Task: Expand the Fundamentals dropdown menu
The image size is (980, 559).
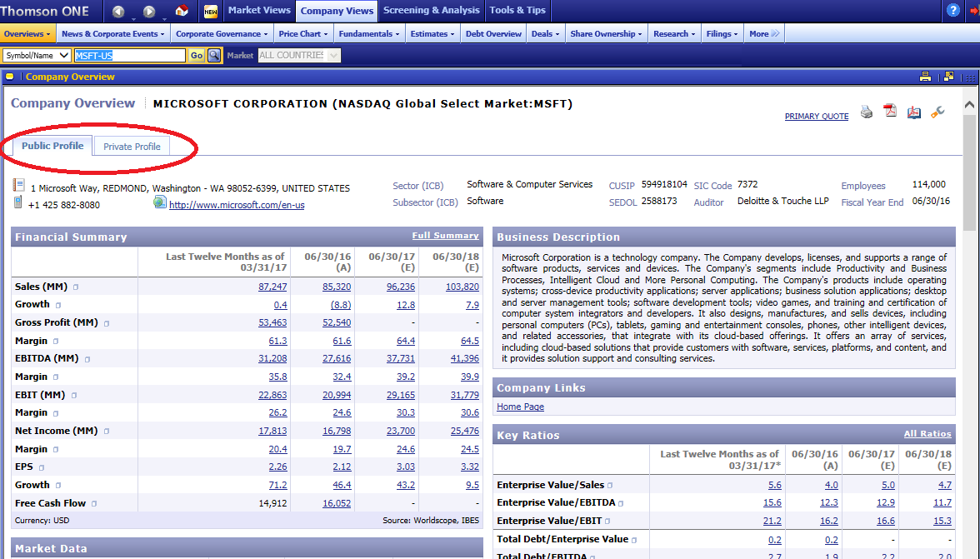Action: [370, 34]
